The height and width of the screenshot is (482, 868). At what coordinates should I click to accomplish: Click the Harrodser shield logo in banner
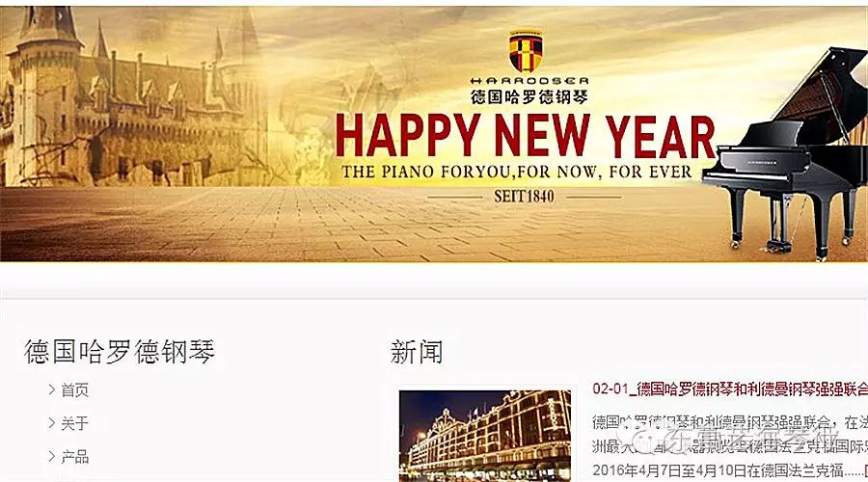click(526, 51)
